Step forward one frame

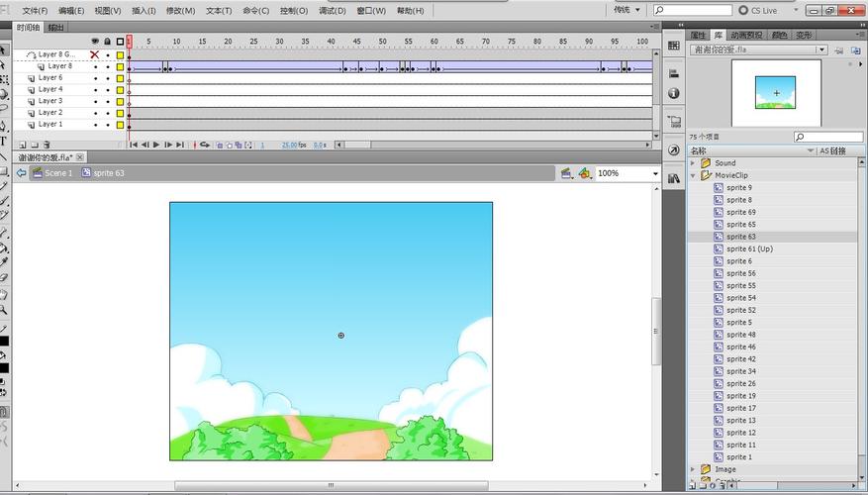coord(168,145)
